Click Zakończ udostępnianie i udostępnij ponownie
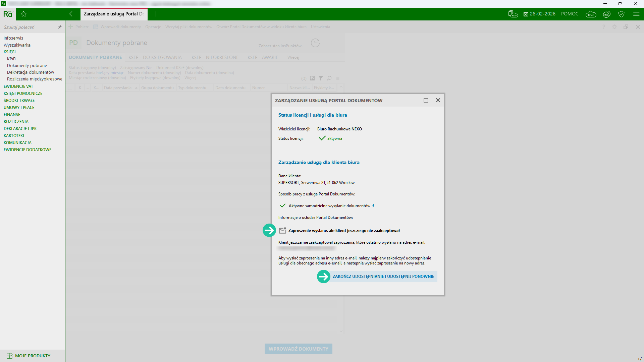644x362 pixels. [383, 277]
